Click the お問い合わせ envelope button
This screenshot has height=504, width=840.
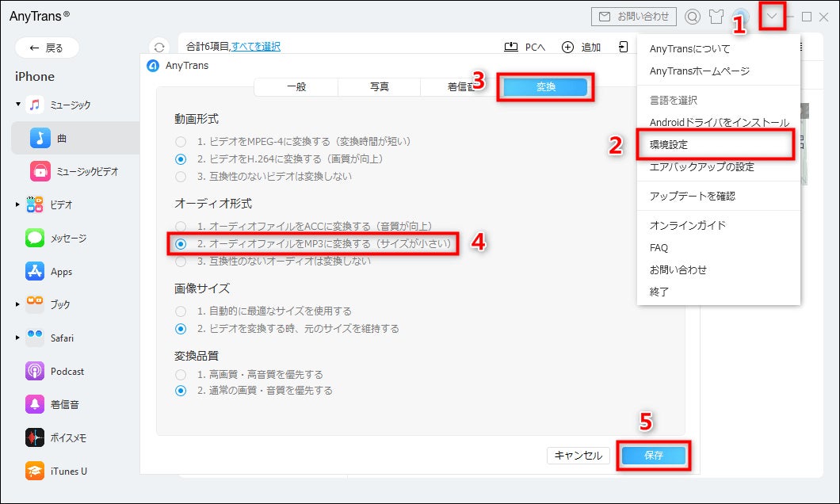click(634, 17)
